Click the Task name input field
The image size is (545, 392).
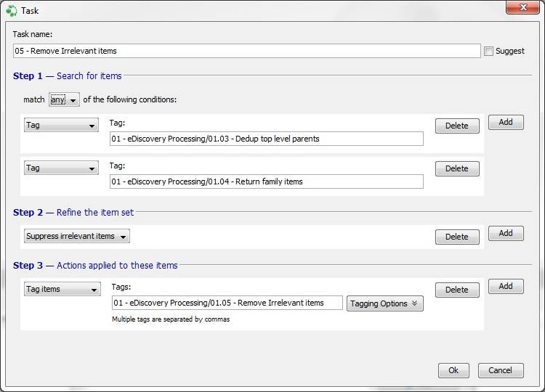pos(247,51)
